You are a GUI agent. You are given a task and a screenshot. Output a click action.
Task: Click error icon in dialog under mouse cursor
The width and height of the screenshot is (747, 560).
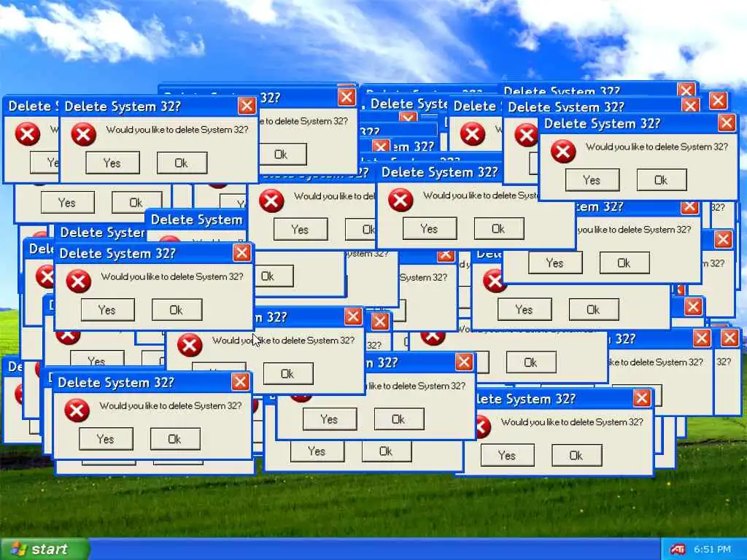(x=190, y=345)
